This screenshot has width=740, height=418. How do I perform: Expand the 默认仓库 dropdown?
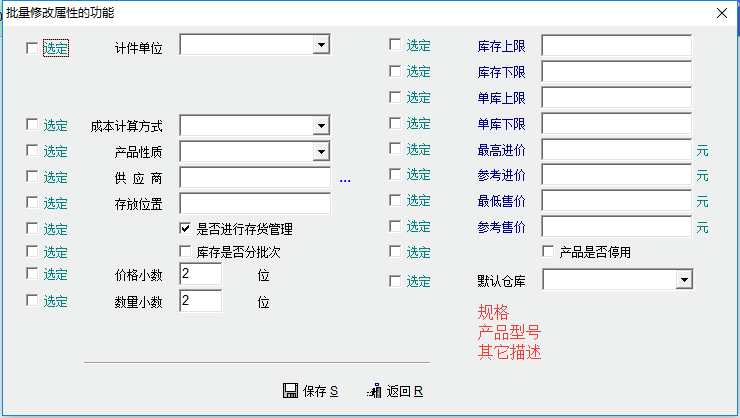(x=683, y=279)
